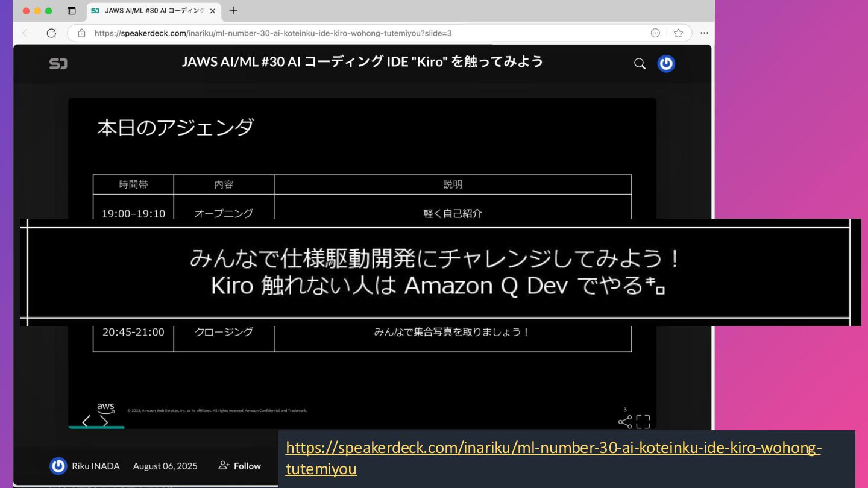The width and height of the screenshot is (868, 488).
Task: Open the user account avatar menu
Action: point(666,63)
